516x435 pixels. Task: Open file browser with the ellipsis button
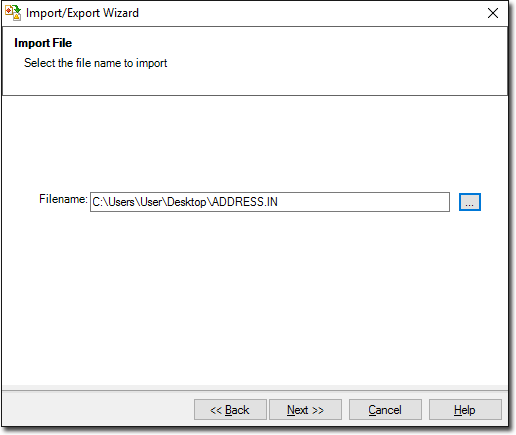(x=470, y=202)
